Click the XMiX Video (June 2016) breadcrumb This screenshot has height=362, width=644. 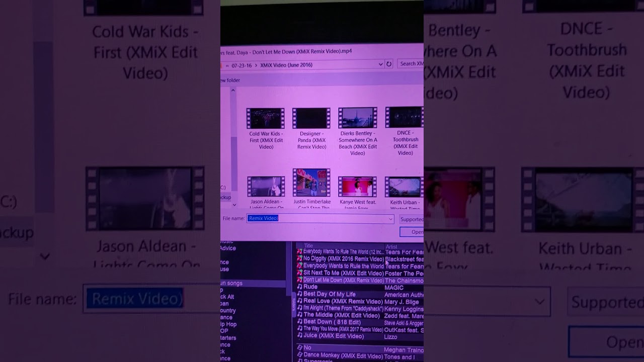[x=286, y=65]
